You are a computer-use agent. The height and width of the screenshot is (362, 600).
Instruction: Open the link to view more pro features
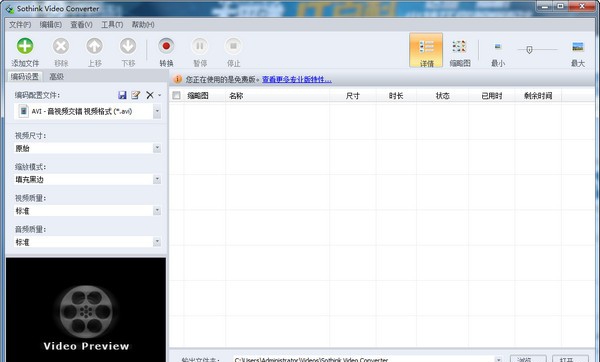tap(297, 79)
